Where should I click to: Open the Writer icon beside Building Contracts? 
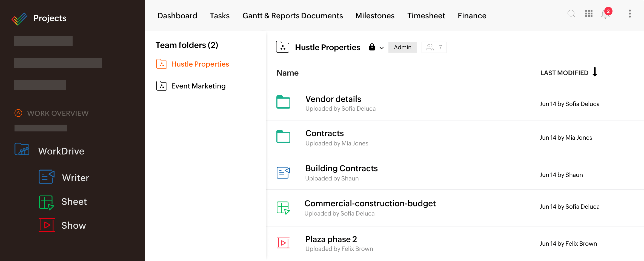(x=283, y=173)
